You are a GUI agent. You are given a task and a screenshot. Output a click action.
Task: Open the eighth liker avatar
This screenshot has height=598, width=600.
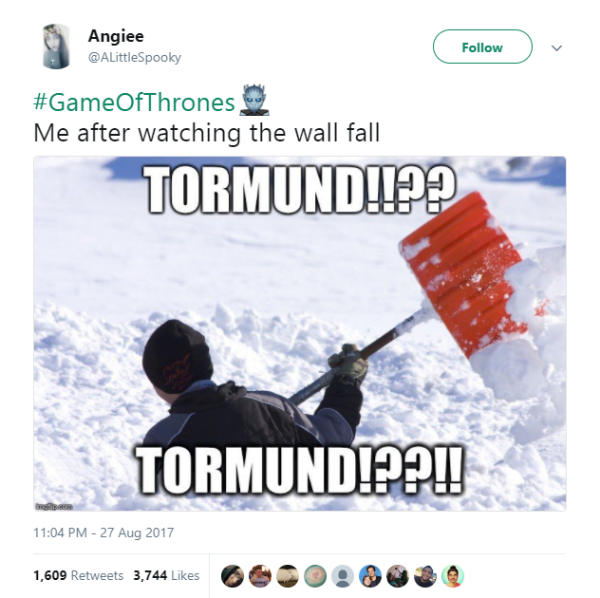(425, 576)
